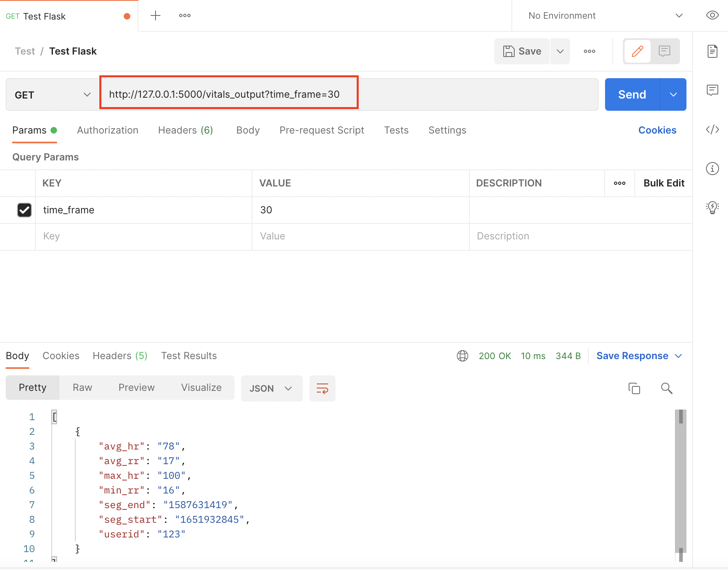Open the Cookies link
This screenshot has width=728, height=570.
point(657,130)
